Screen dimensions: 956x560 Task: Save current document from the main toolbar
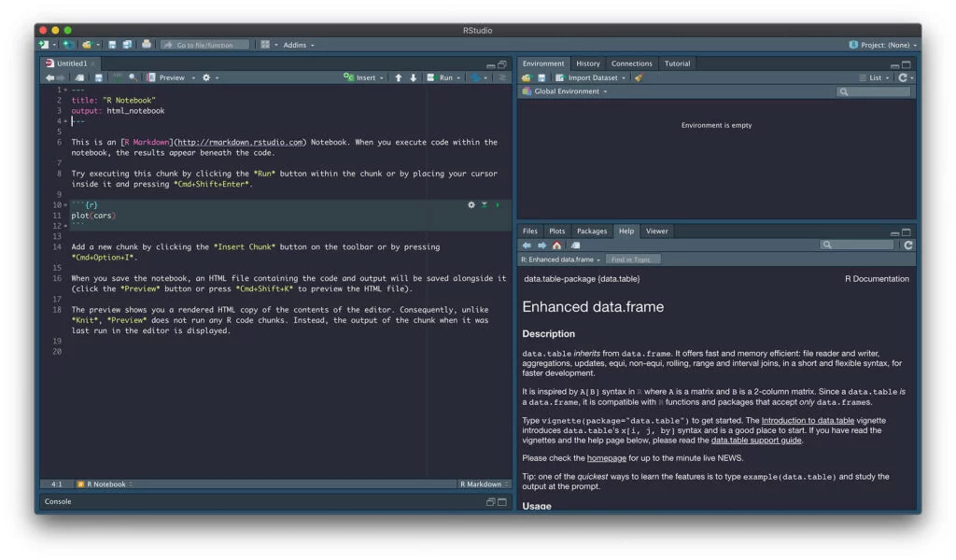[112, 45]
